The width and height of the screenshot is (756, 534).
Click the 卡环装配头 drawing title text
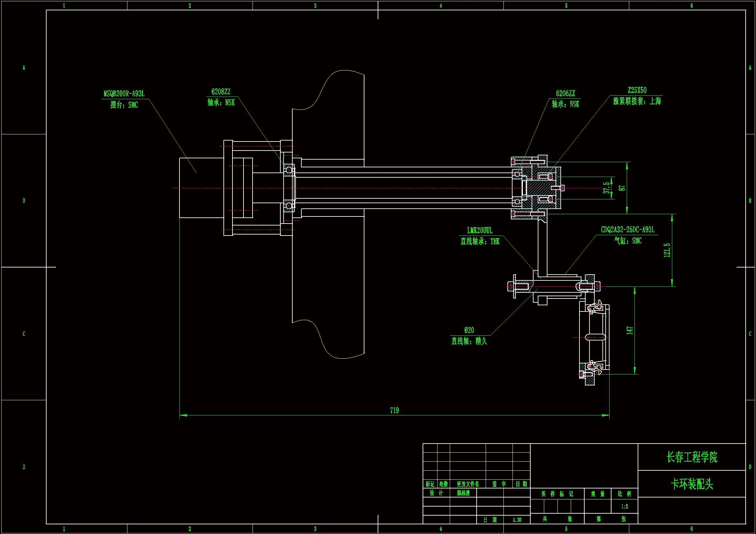pos(692,484)
